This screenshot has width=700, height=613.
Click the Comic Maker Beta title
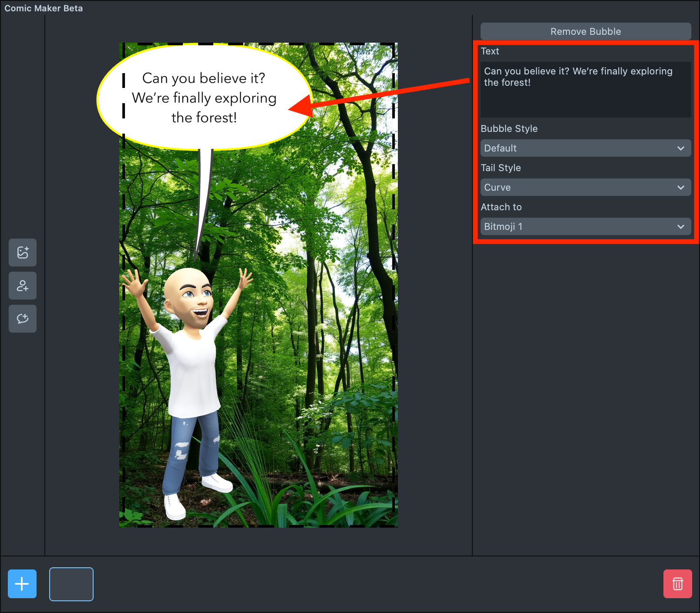[44, 8]
